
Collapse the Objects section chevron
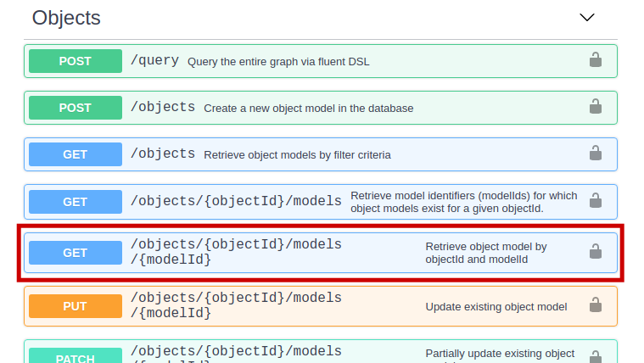click(x=587, y=17)
